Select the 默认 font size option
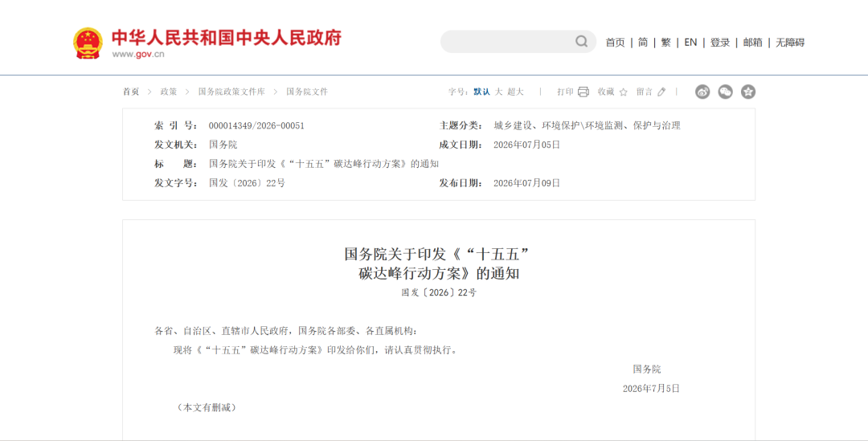The height and width of the screenshot is (441, 868). [481, 92]
